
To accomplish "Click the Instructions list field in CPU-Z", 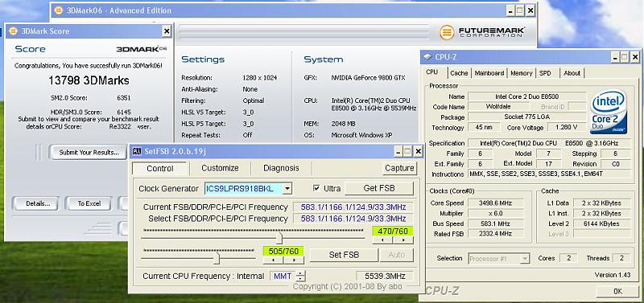I will click(549, 174).
